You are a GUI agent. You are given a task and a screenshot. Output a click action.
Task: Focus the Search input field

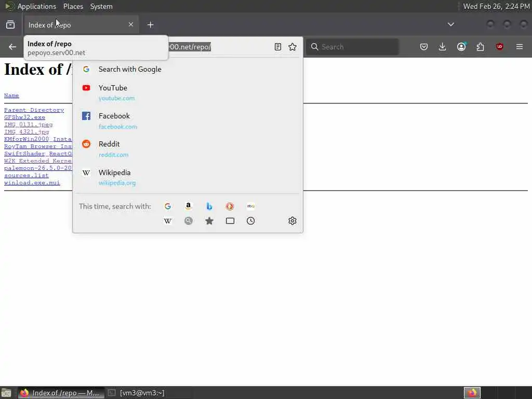point(353,47)
